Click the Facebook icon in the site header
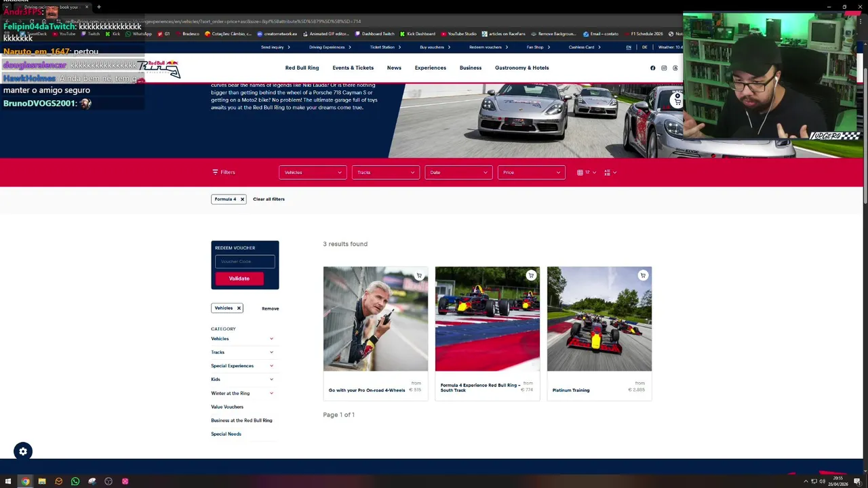The width and height of the screenshot is (868, 488). (x=652, y=68)
